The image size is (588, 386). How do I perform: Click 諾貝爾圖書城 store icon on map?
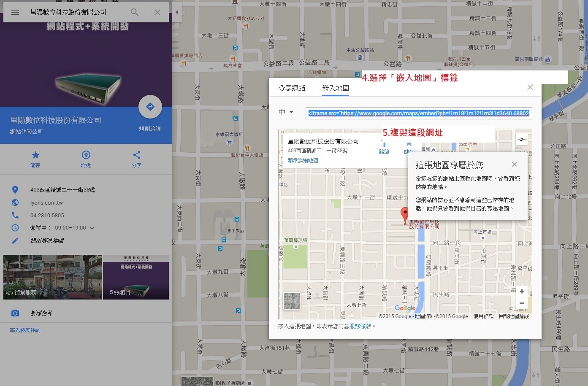pos(547,59)
